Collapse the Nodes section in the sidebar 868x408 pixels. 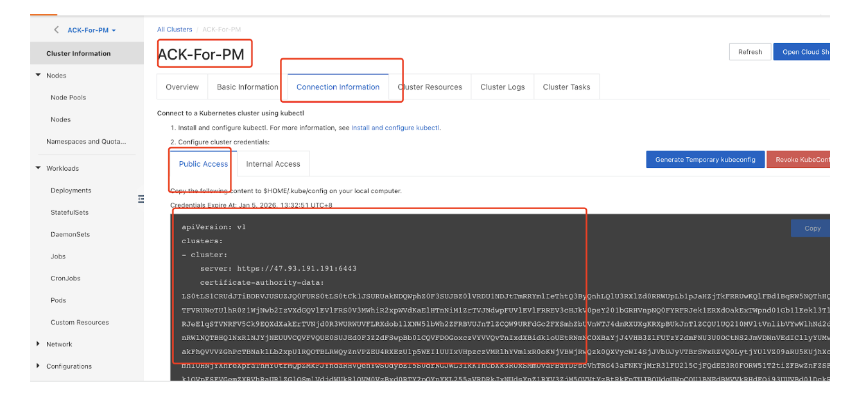(39, 76)
